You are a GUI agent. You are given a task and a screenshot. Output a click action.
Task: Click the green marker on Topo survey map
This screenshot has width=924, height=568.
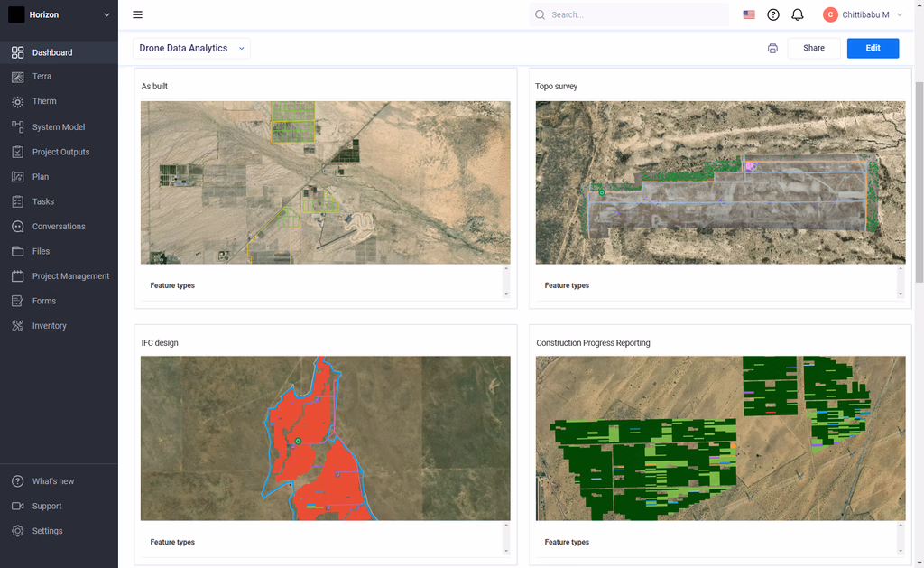(602, 193)
